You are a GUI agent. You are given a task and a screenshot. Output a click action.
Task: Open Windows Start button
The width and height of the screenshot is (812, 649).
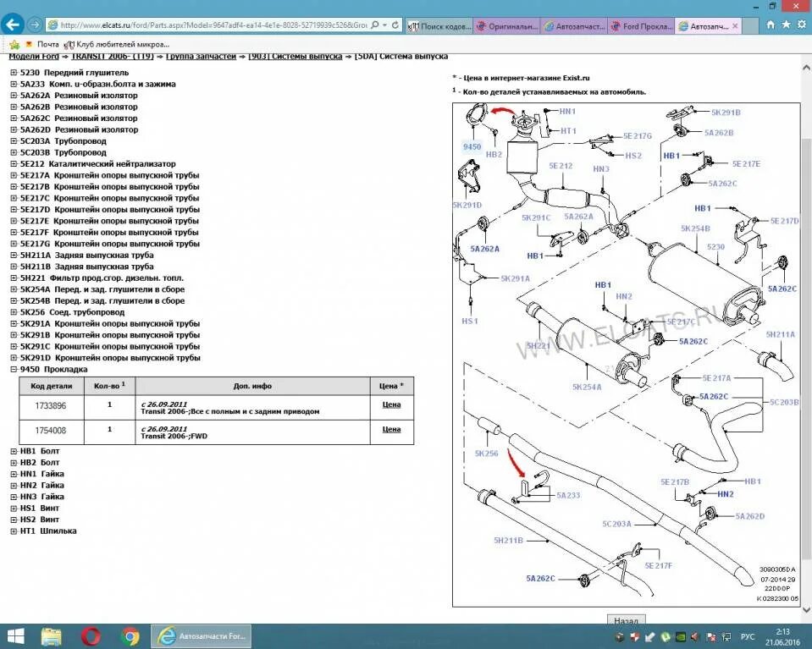(15, 636)
